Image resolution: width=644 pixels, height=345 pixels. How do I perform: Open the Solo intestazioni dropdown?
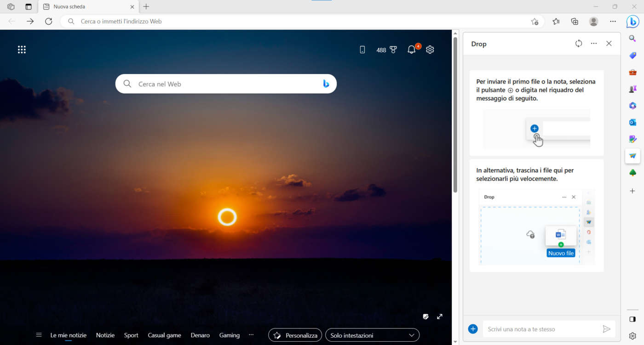(372, 335)
